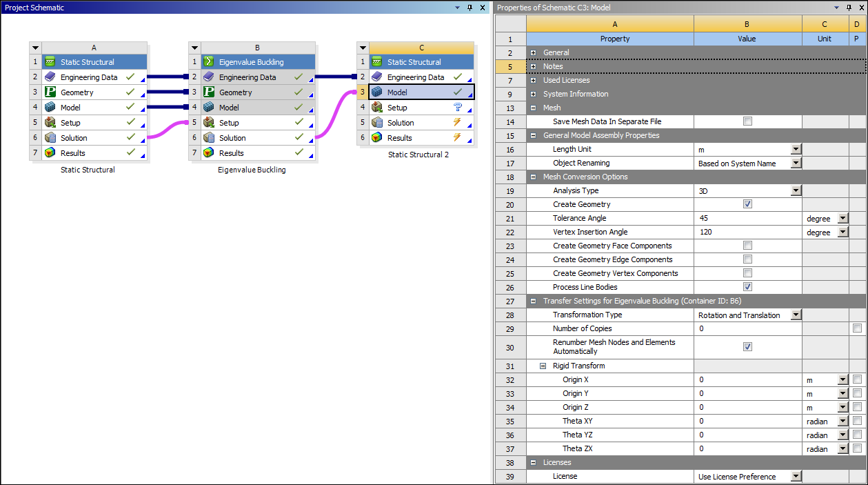The image size is (868, 485).
Task: Toggle the Process Line Bodies checkbox
Action: click(747, 287)
